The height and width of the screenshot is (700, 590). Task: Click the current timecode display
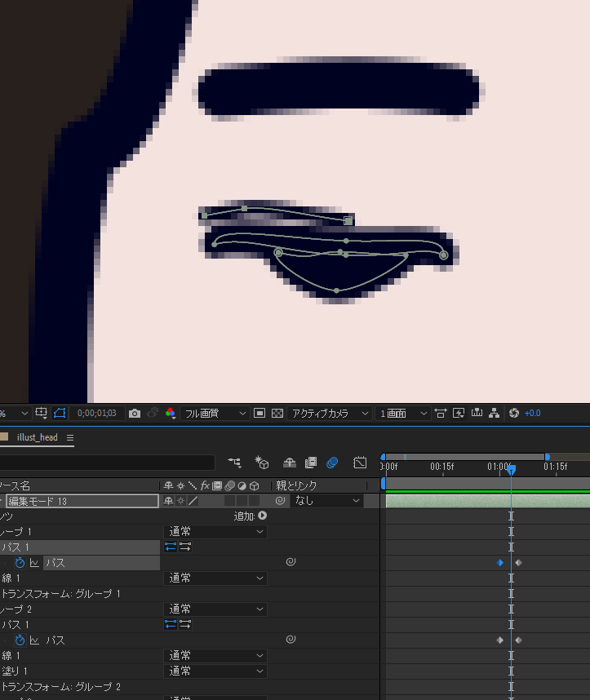pos(96,414)
